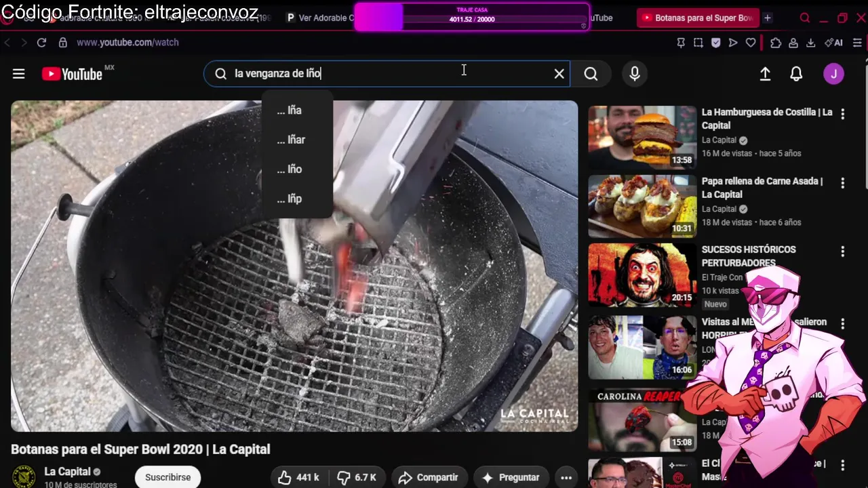
Task: Start voice search with microphone
Action: click(x=635, y=74)
